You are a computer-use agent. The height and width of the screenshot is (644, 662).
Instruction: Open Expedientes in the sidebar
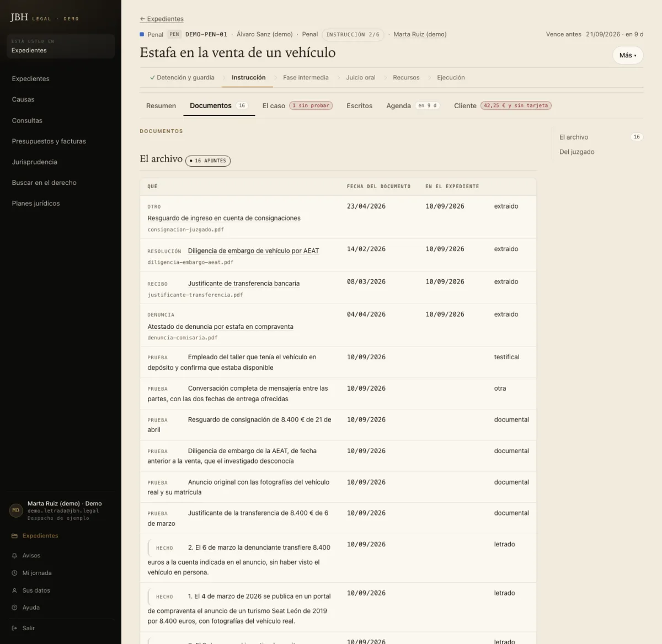(x=31, y=79)
